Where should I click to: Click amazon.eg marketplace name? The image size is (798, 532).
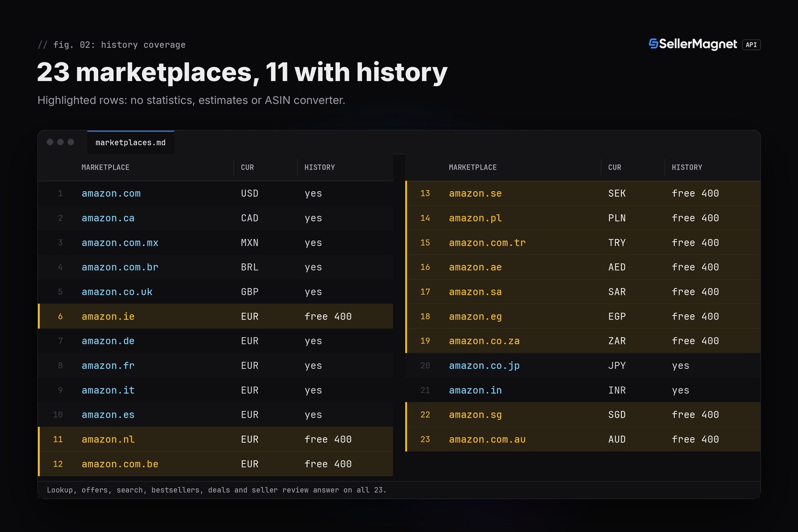475,316
